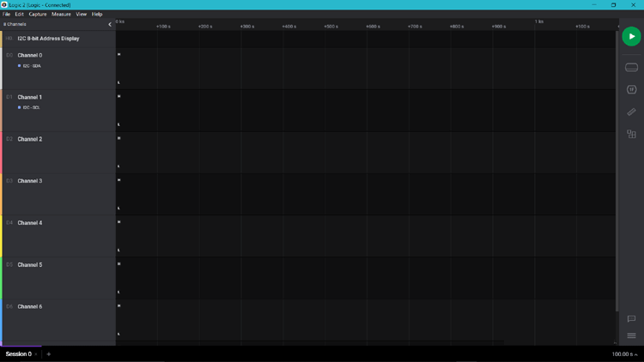Open the Measure menu
This screenshot has height=362, width=644.
61,14
